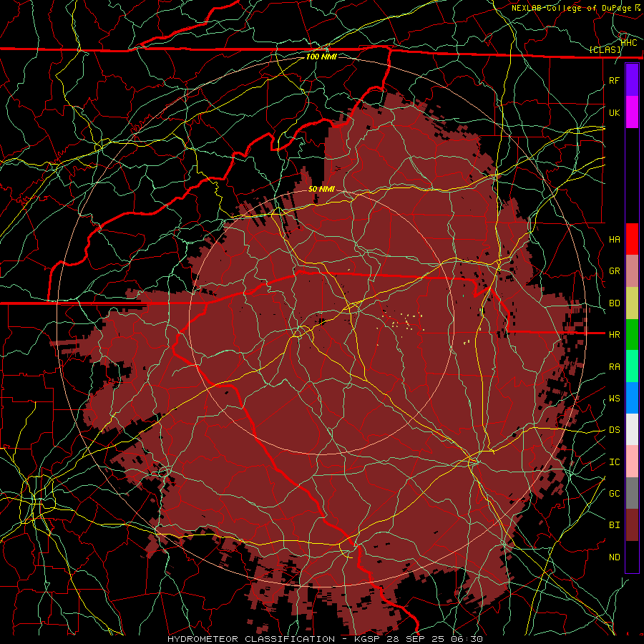Click the IC light-pink legend swatch
The image size is (644, 644).
[632, 462]
